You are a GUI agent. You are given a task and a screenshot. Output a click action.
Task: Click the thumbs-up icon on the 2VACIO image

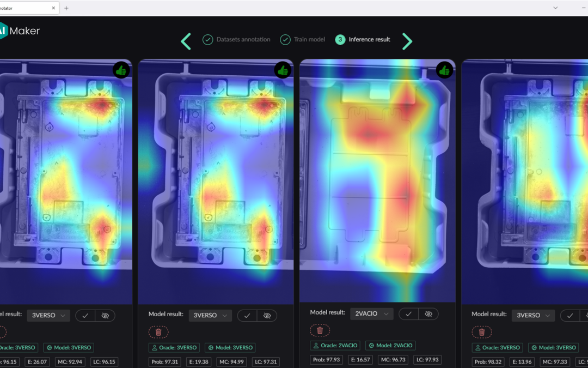(444, 70)
